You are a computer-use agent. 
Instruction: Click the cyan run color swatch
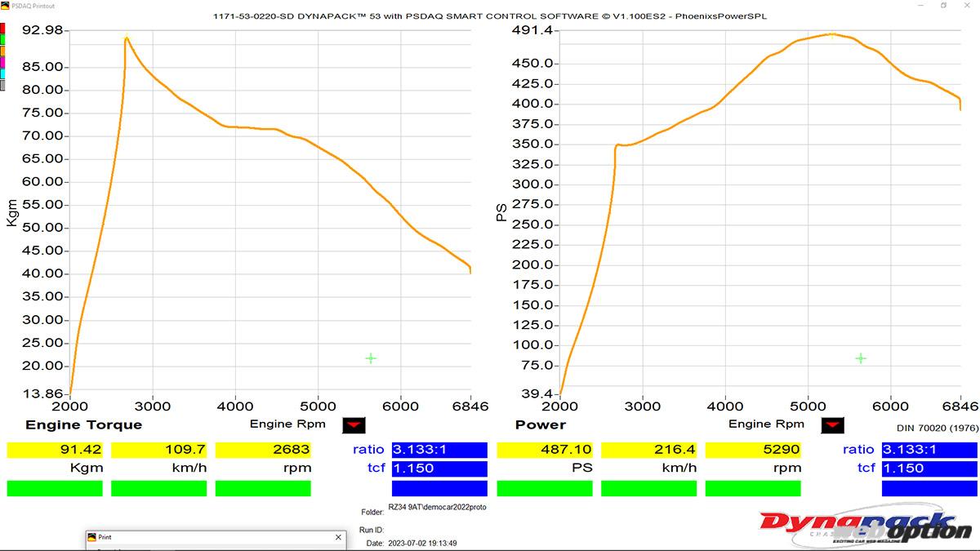click(x=2, y=73)
